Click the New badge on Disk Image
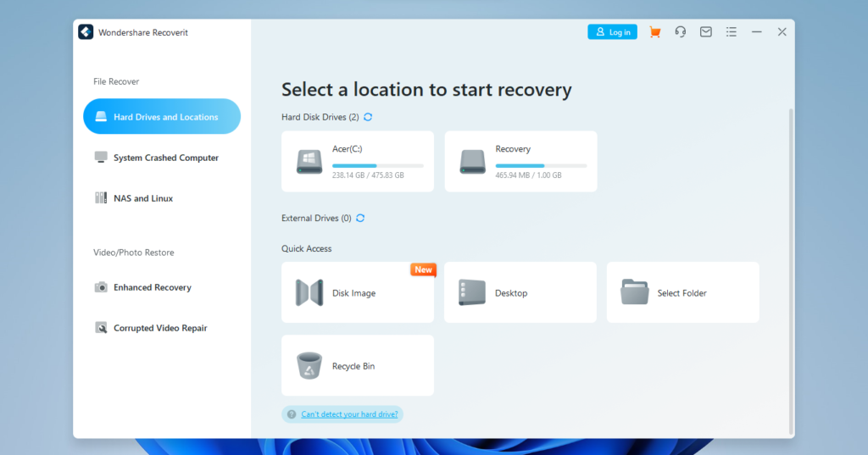 [424, 269]
